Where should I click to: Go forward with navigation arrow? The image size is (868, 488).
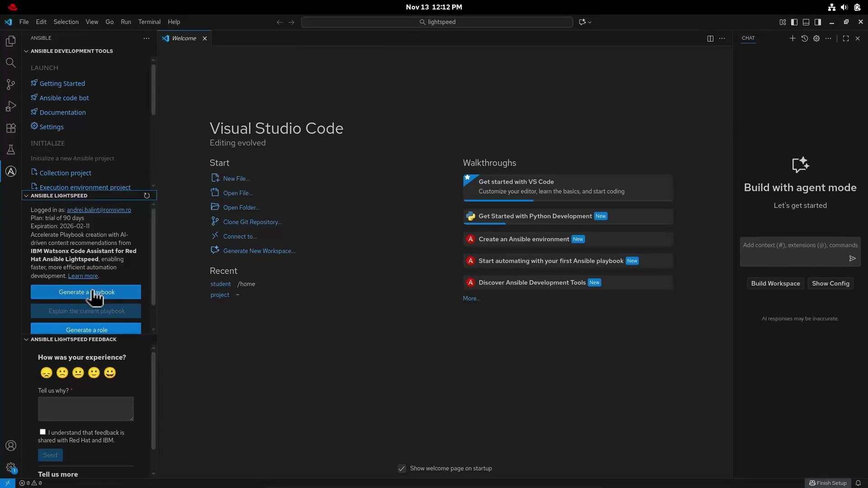[x=291, y=22]
